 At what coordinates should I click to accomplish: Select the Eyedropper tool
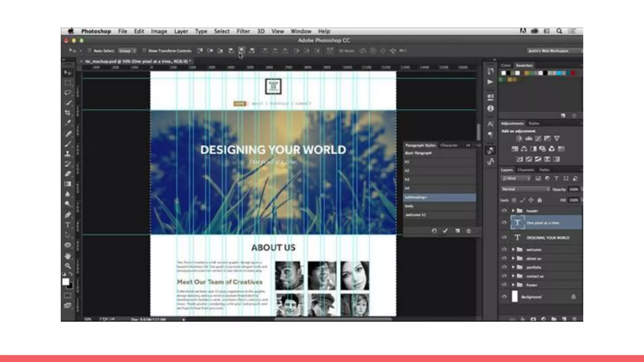pos(68,123)
